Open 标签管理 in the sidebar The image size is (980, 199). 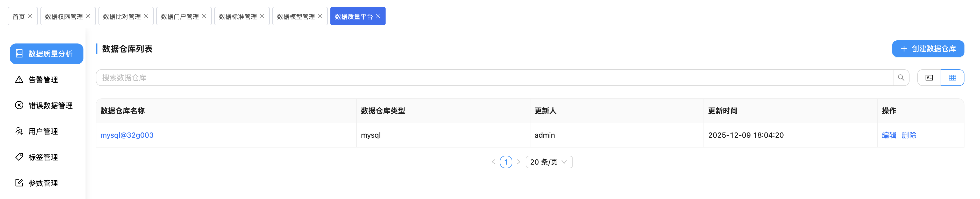point(43,157)
